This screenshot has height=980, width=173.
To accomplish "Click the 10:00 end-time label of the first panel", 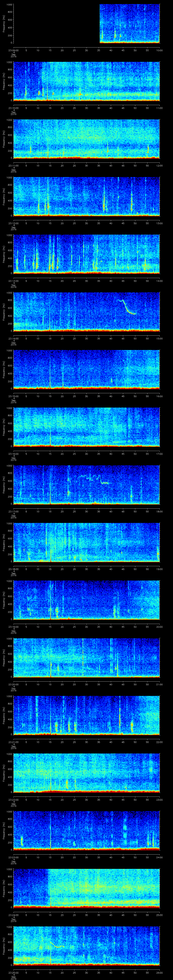I will coord(159,50).
